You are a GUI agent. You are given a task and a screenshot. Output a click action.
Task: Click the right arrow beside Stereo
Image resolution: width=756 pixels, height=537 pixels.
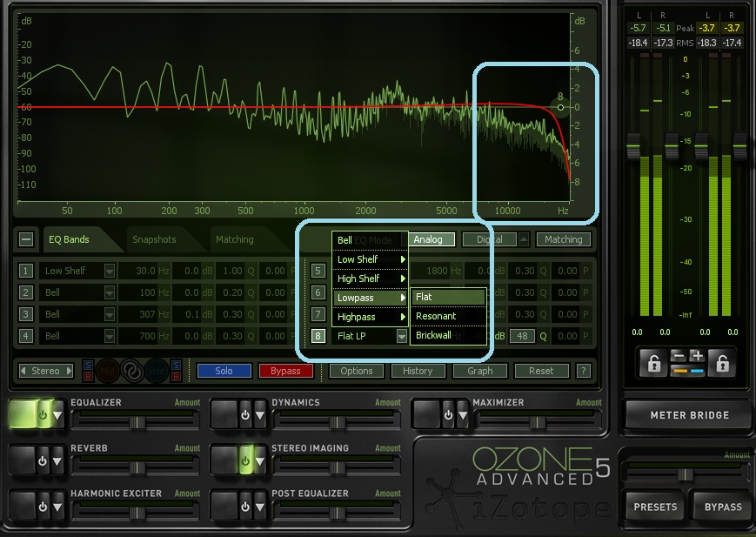click(x=69, y=371)
